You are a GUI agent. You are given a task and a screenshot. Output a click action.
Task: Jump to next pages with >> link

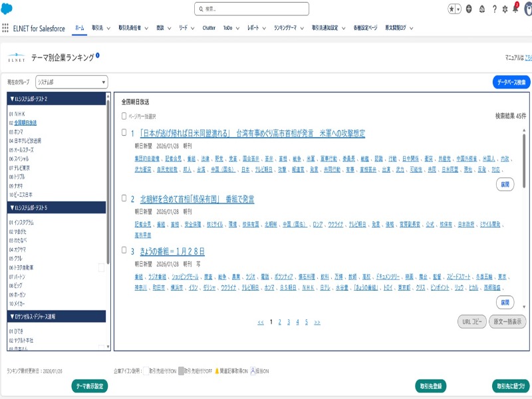click(317, 323)
